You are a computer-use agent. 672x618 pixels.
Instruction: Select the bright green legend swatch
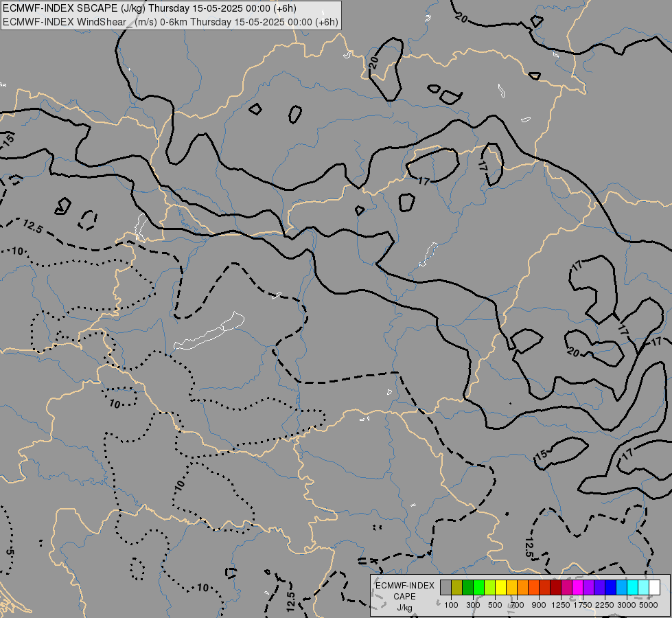click(x=479, y=587)
